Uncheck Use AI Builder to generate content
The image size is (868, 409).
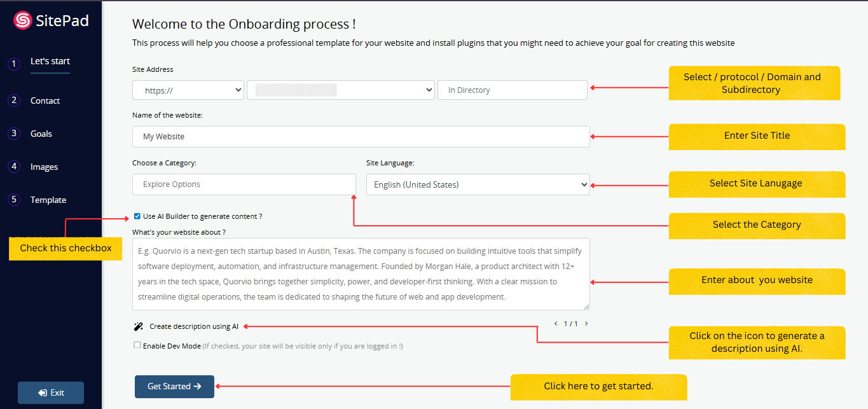point(137,216)
